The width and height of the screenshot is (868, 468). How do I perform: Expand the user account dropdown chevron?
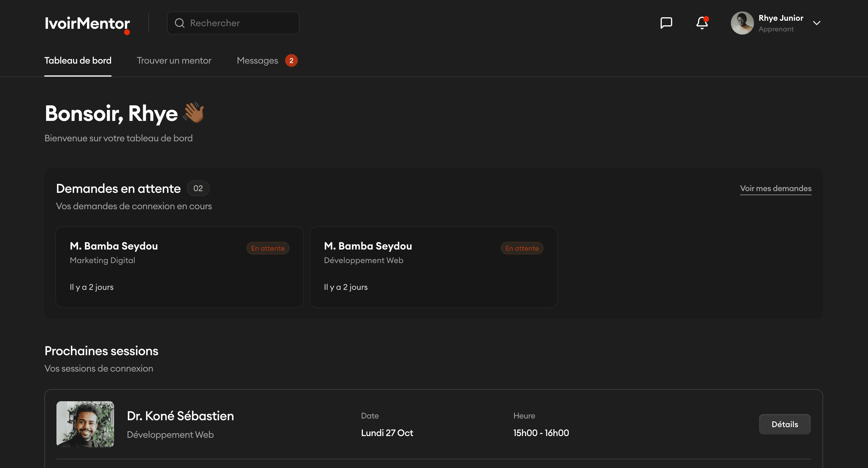click(x=816, y=23)
